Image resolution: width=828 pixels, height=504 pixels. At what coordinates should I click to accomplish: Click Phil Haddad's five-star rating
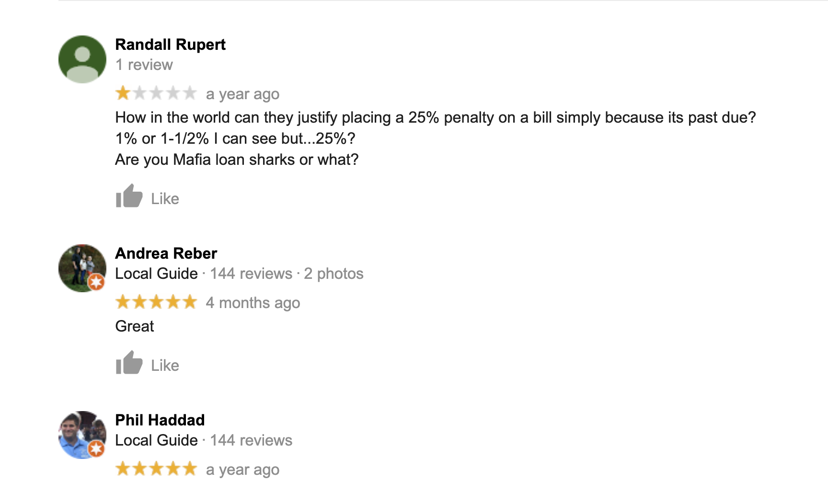pyautogui.click(x=156, y=469)
